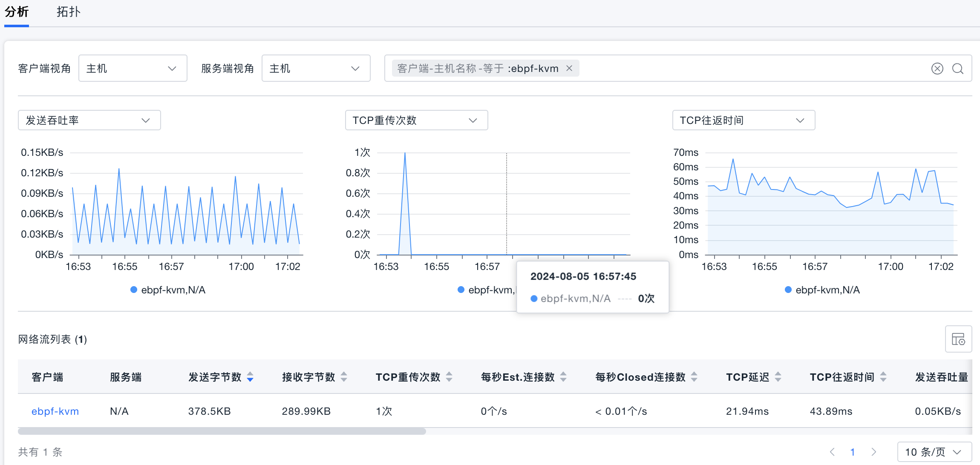Sort by TCP延迟 column
The width and height of the screenshot is (980, 465).
click(x=778, y=377)
